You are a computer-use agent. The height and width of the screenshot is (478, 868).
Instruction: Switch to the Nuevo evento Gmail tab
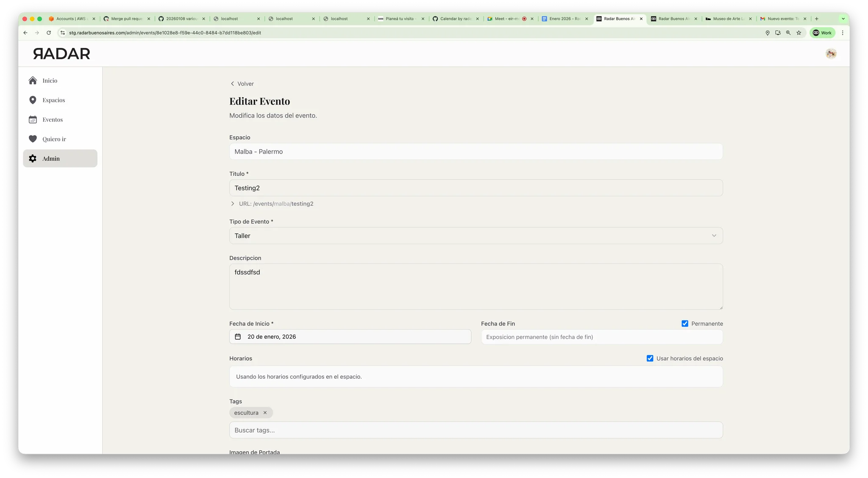(x=783, y=19)
